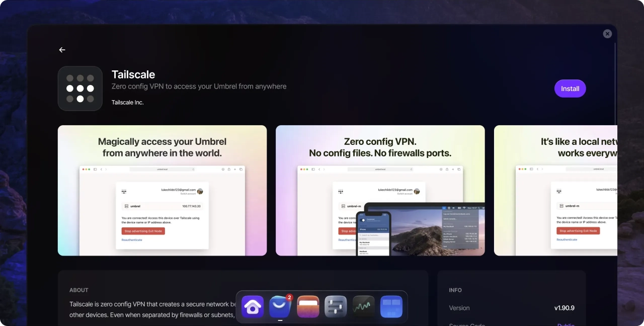Click the vertical scrollbar on the right
This screenshot has height=326, width=644.
(615, 80)
